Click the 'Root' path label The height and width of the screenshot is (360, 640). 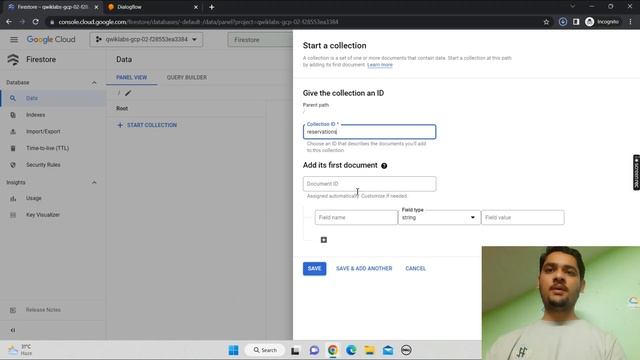pyautogui.click(x=122, y=109)
